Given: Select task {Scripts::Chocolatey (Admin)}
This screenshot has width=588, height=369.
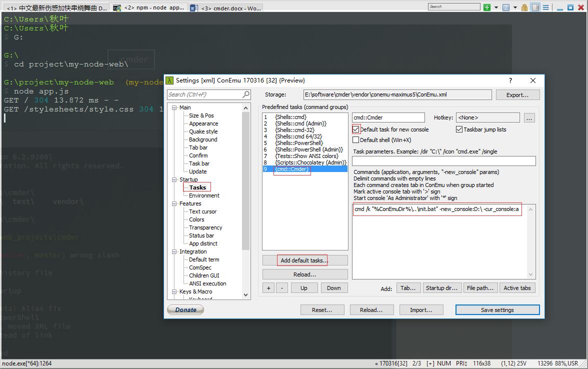Looking at the screenshot, I should click(x=305, y=163).
